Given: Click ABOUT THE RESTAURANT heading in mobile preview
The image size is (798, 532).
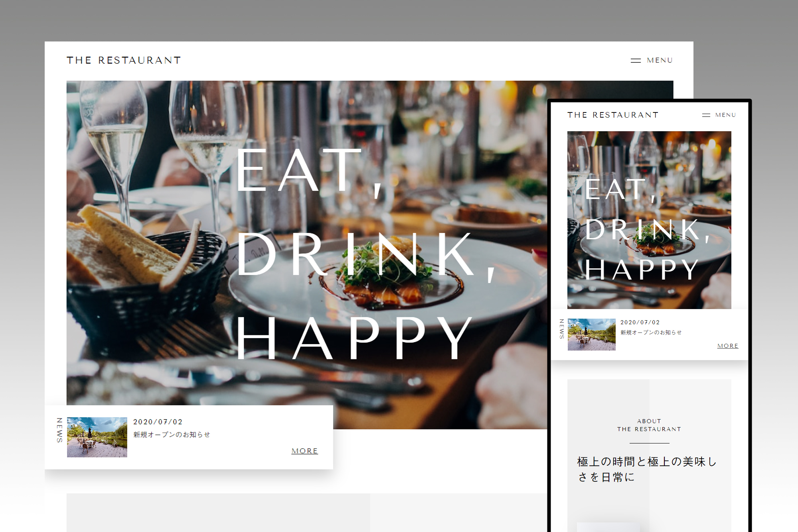Looking at the screenshot, I should 649,425.
